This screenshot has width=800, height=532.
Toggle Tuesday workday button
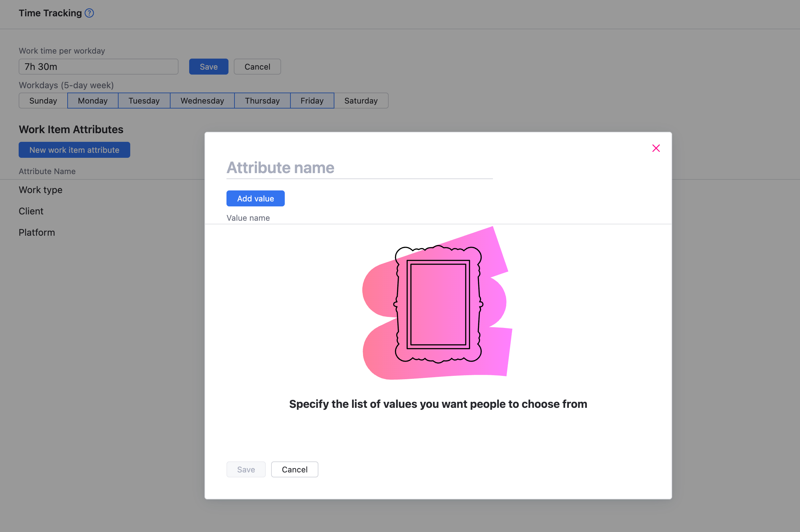tap(144, 101)
